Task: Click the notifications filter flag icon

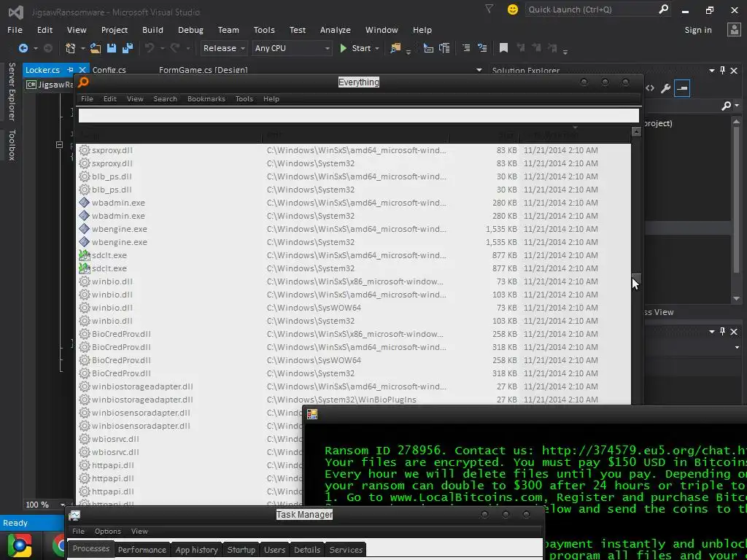Action: click(489, 9)
